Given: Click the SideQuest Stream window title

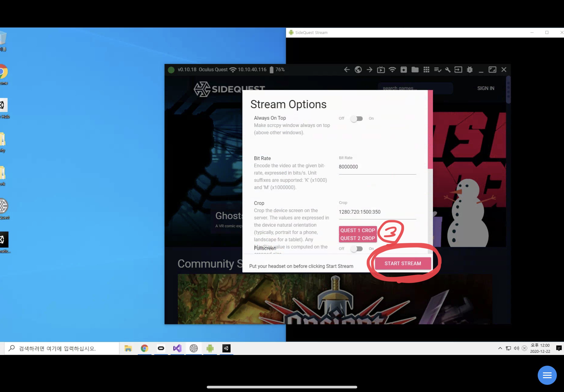Looking at the screenshot, I should [311, 33].
